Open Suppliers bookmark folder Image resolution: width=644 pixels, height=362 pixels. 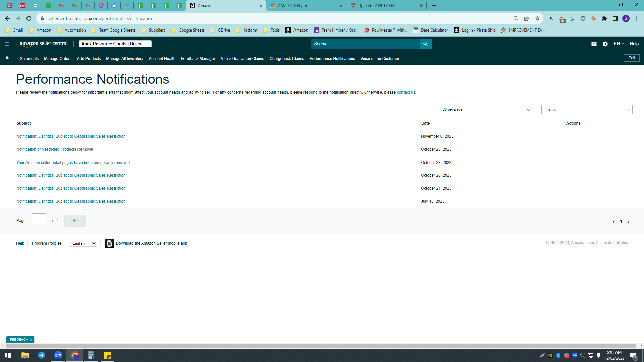pos(153,30)
